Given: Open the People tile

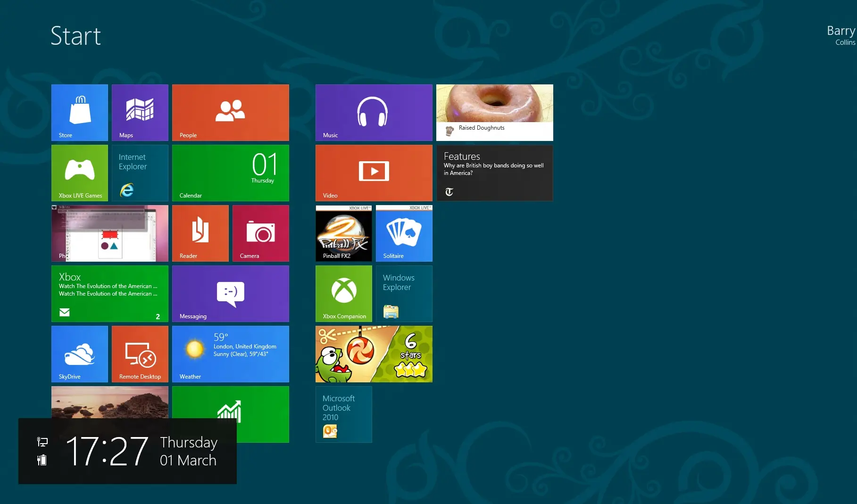Looking at the screenshot, I should tap(231, 113).
